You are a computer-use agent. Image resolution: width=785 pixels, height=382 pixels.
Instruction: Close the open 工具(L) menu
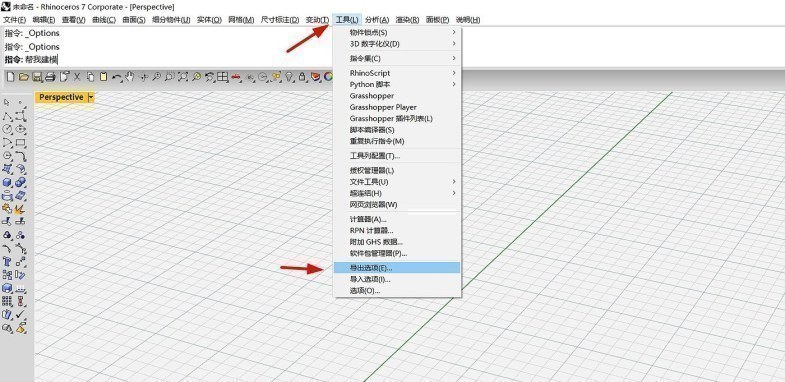pyautogui.click(x=346, y=20)
